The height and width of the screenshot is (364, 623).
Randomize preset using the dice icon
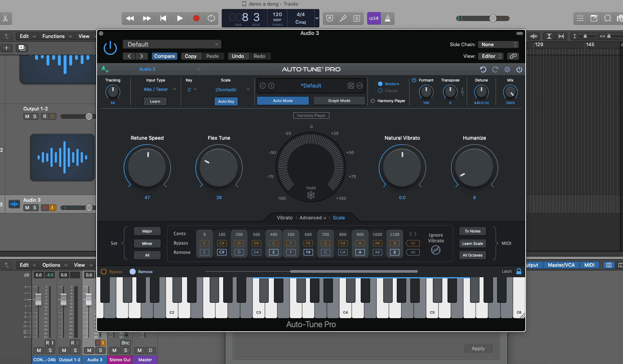(351, 86)
